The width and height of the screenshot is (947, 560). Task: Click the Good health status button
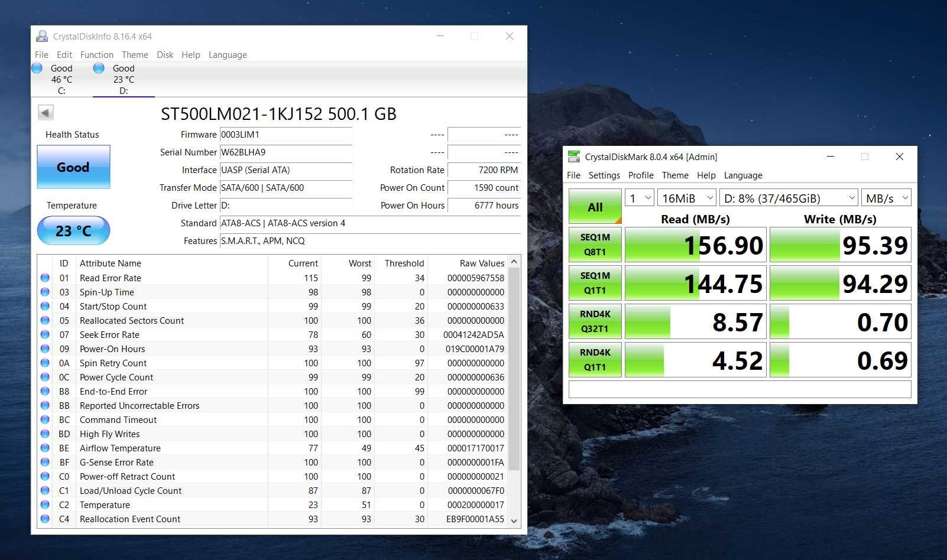73,167
